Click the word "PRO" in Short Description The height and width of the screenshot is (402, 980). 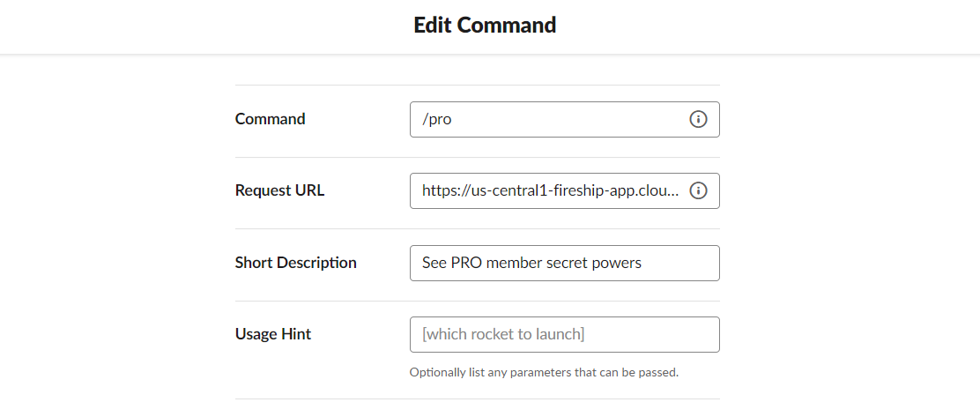pos(468,263)
